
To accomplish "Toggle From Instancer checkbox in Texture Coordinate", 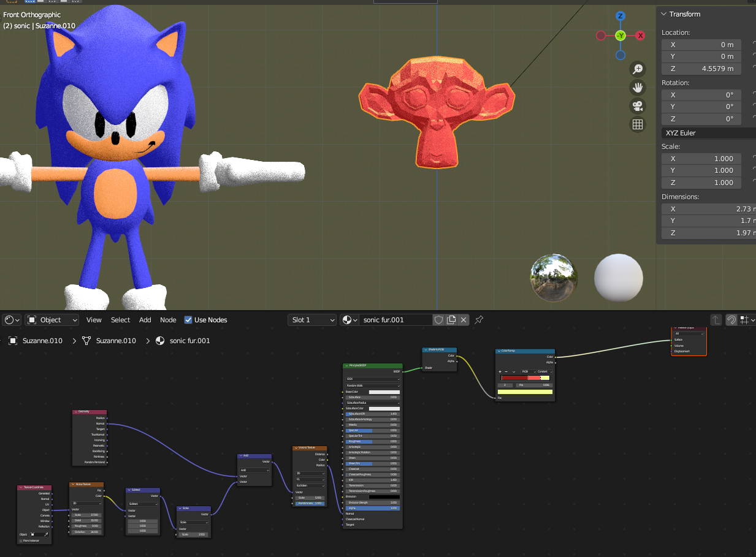I will (x=22, y=540).
